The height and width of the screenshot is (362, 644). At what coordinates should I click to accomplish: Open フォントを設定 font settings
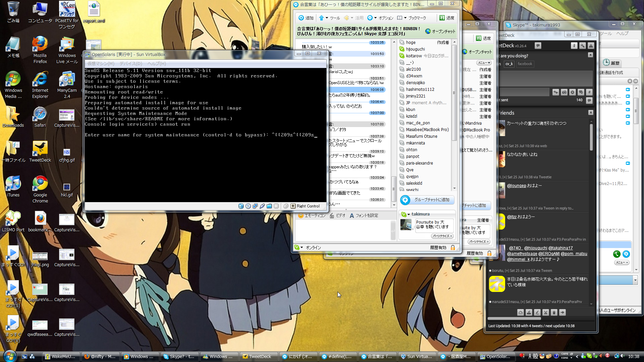pyautogui.click(x=364, y=216)
